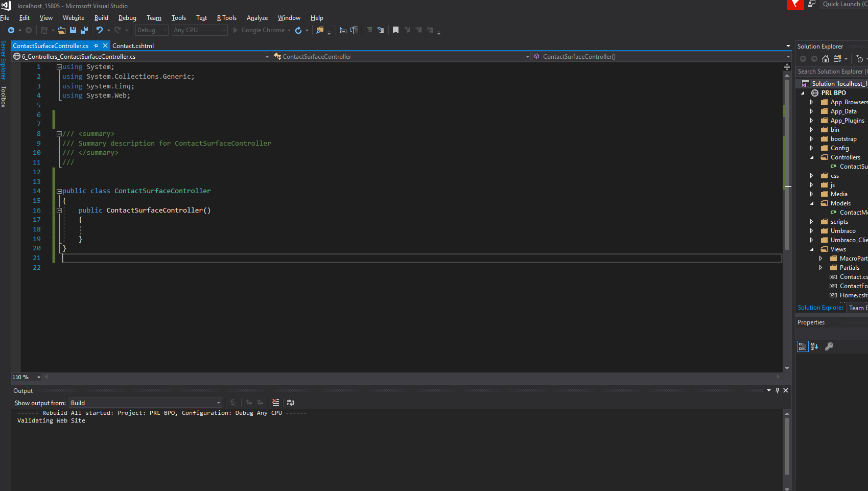The width and height of the screenshot is (868, 491).
Task: Open the Website menu
Action: click(x=74, y=18)
